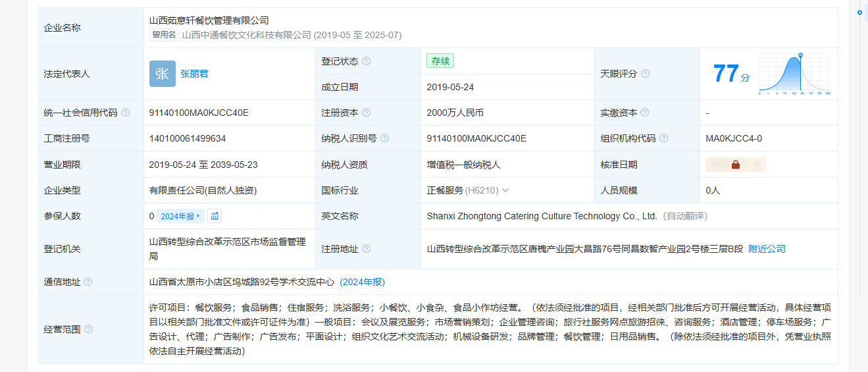The height and width of the screenshot is (372, 868).
Task: Select taxpayer qualification 增值税一般纳税人
Action: pyautogui.click(x=463, y=165)
